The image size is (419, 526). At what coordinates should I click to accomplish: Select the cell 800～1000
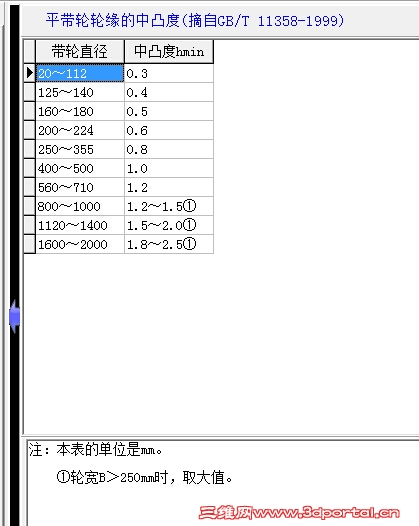click(x=80, y=206)
